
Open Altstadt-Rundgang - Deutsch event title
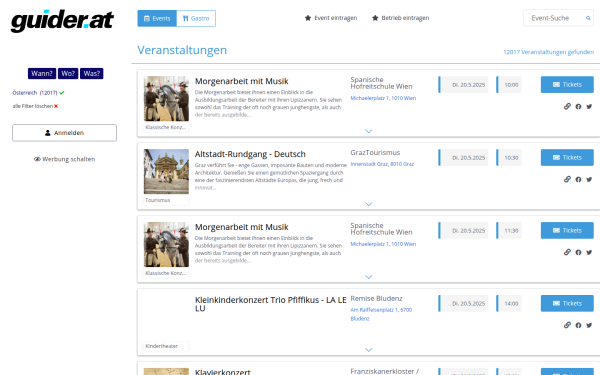250,154
